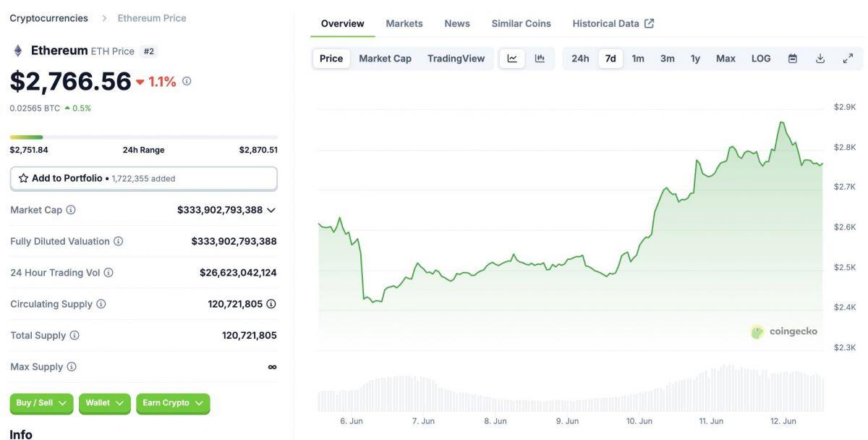Click external link icon beside Historical Data
The image size is (868, 440).
[x=649, y=23]
